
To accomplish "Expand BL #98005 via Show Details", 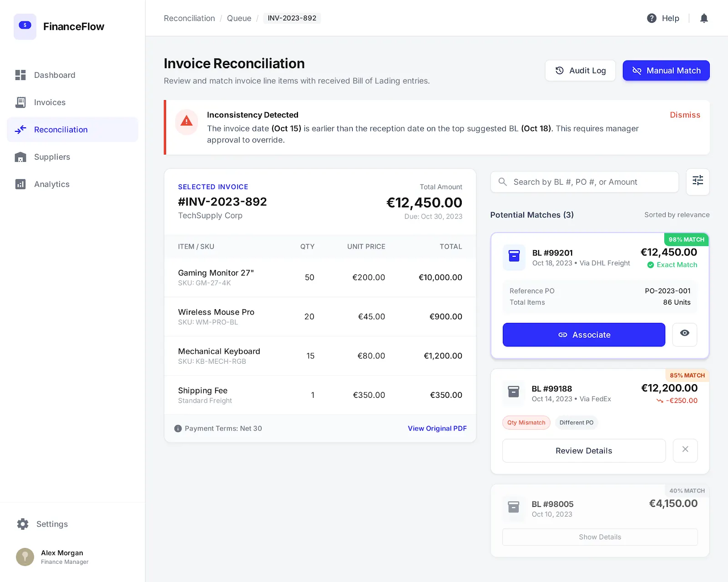I will [x=600, y=537].
